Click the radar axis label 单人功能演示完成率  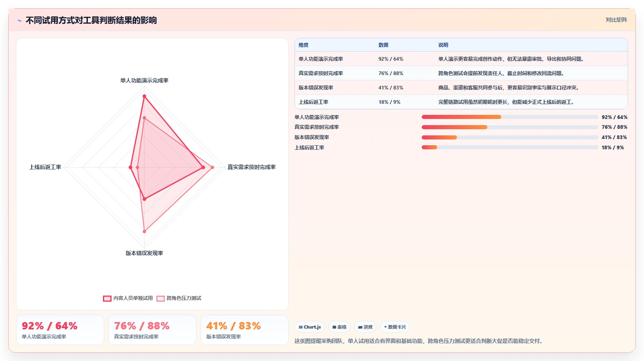click(x=144, y=80)
